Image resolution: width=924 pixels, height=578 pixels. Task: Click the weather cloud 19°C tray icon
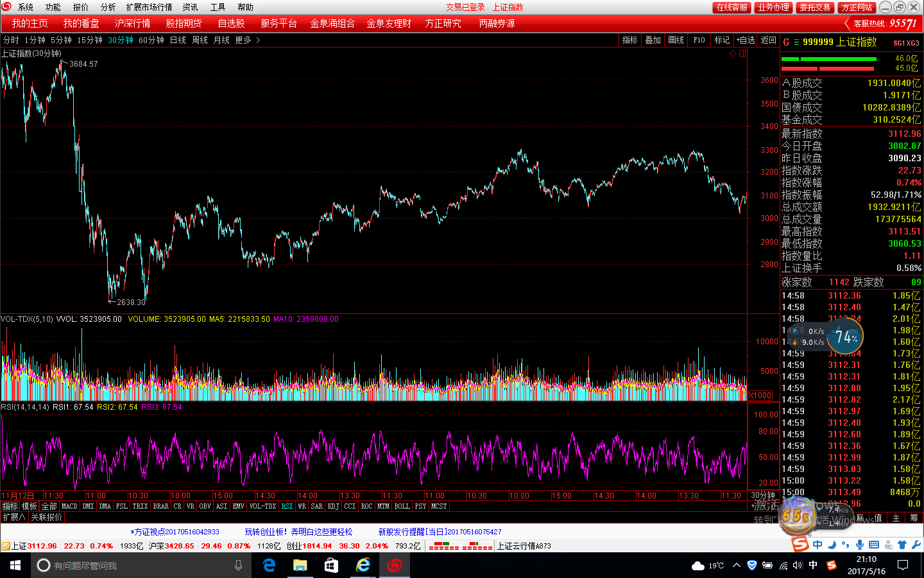[x=708, y=566]
